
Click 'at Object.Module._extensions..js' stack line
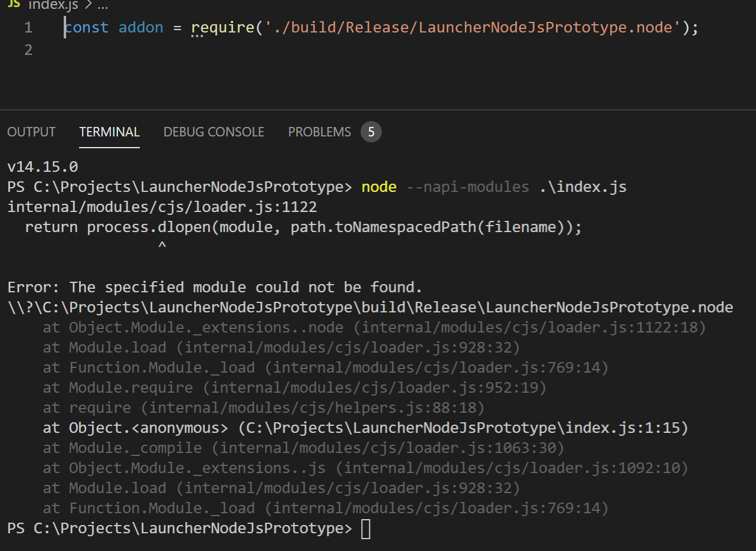click(x=365, y=468)
